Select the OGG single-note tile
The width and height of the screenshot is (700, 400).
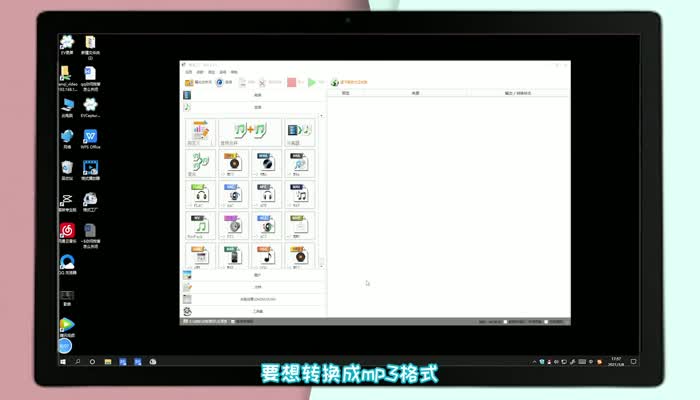point(267,256)
